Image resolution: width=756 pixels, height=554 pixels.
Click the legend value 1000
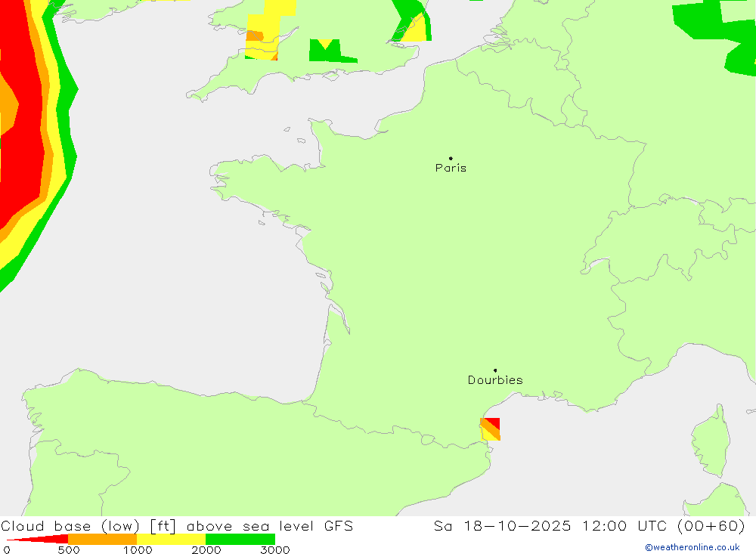point(138,549)
